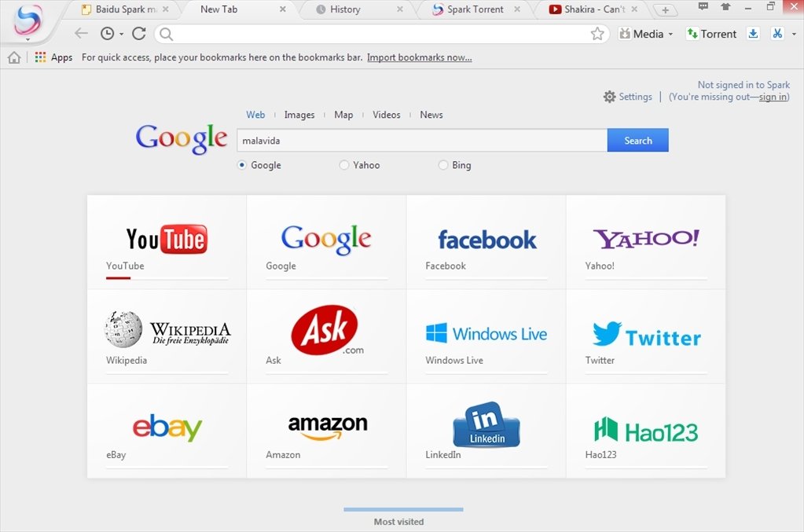This screenshot has width=804, height=532.
Task: Expand the dropdown arrow beside the clock icon
Action: click(x=122, y=35)
